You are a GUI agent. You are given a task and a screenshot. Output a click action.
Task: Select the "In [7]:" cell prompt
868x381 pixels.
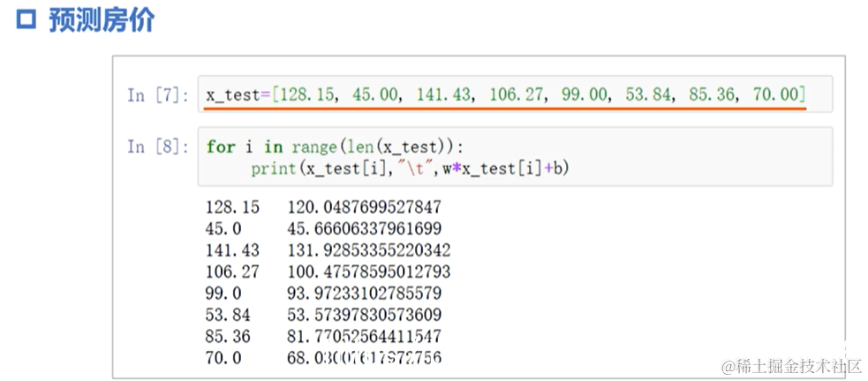pyautogui.click(x=158, y=95)
